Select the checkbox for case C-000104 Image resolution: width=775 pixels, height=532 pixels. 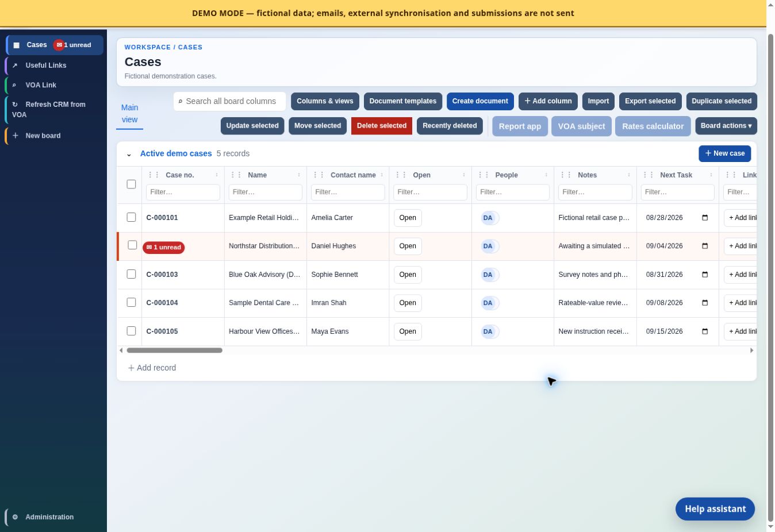pyautogui.click(x=131, y=302)
